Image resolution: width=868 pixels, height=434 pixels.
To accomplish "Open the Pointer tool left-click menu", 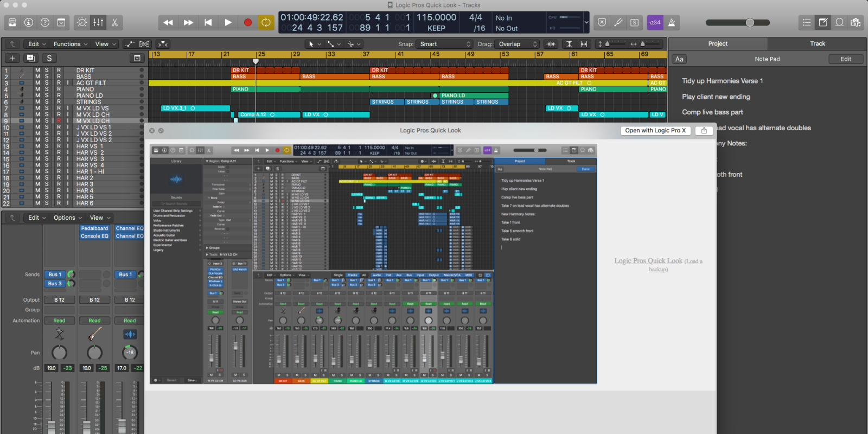I will pyautogui.click(x=315, y=44).
